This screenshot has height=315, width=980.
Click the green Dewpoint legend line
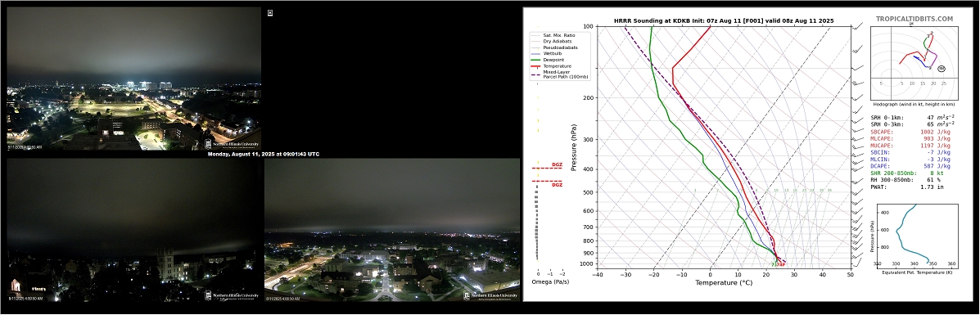click(535, 60)
